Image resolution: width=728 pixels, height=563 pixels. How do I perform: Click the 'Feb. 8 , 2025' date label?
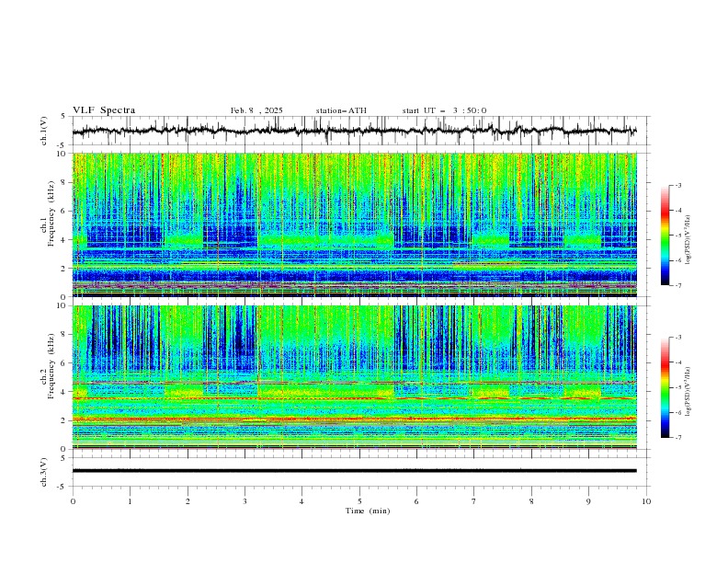click(x=256, y=110)
